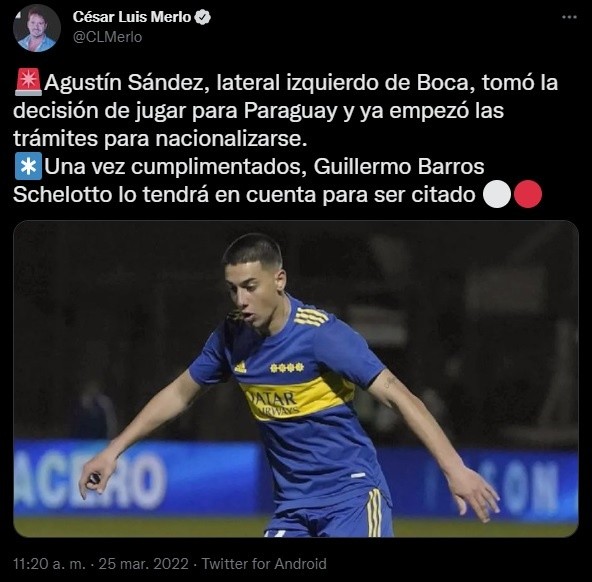Click the verified badge beside César Luis Merlo
This screenshot has height=582, width=592.
point(203,17)
